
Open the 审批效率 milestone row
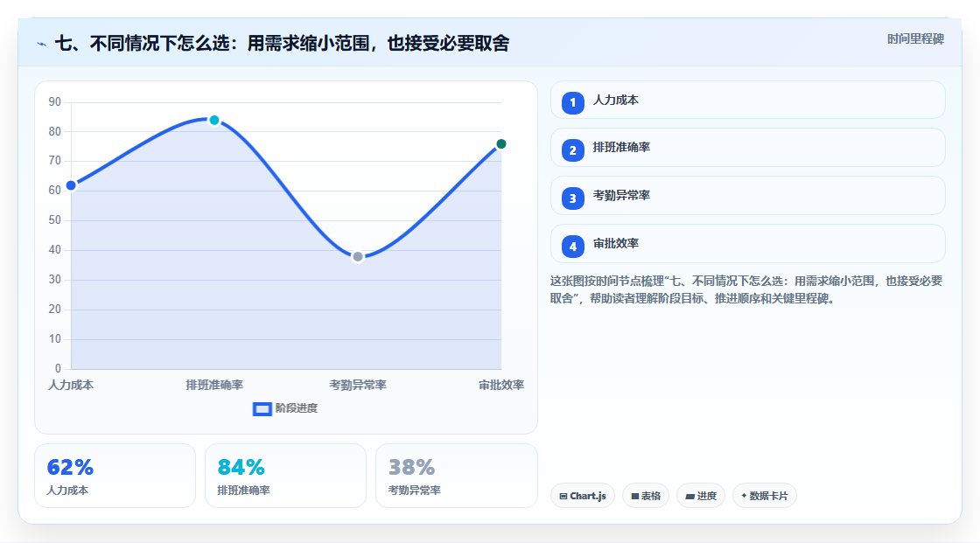747,244
